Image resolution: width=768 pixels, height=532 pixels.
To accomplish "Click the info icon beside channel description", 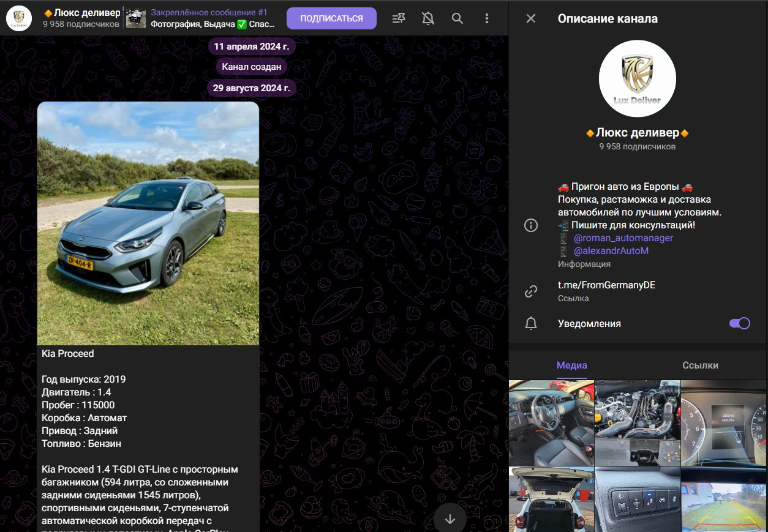I will coord(531,225).
